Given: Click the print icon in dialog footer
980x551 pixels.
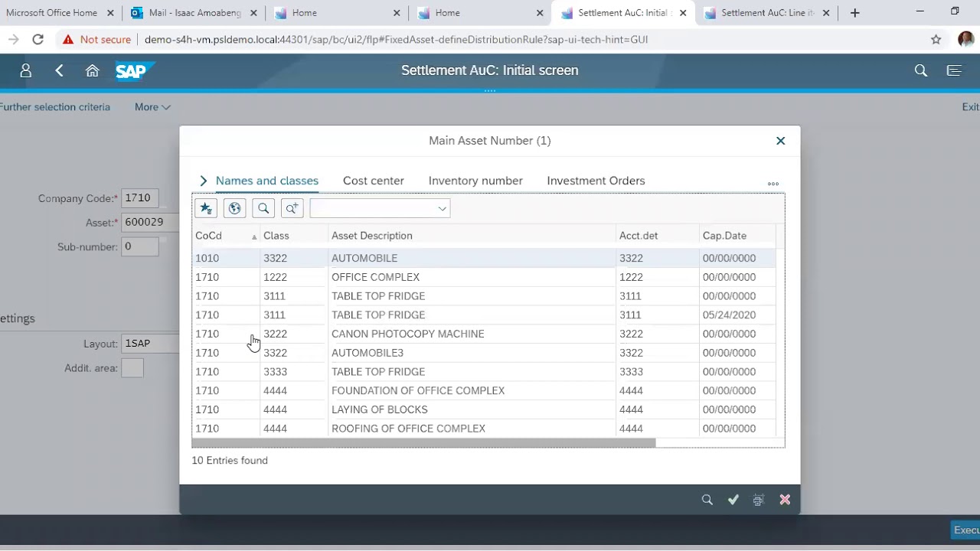Looking at the screenshot, I should [759, 500].
